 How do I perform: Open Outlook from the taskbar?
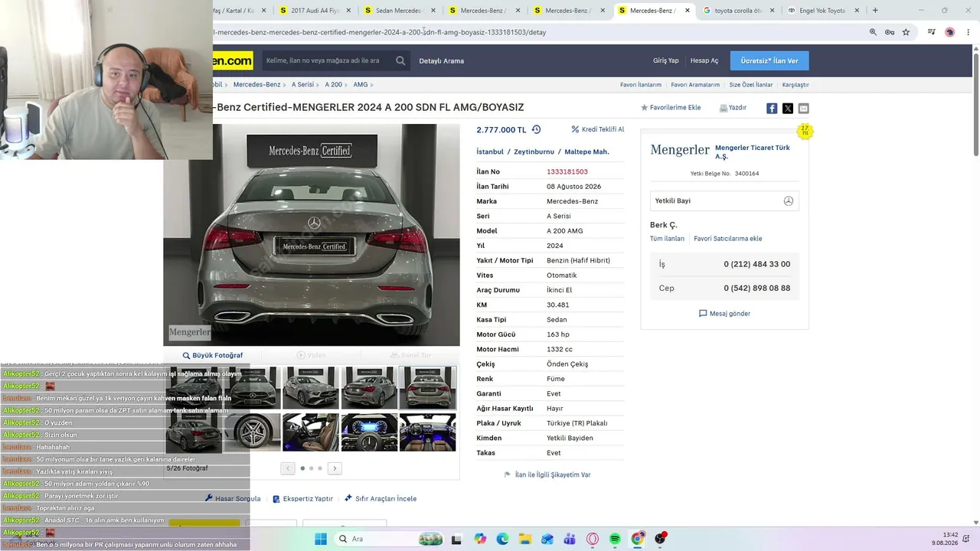547,539
